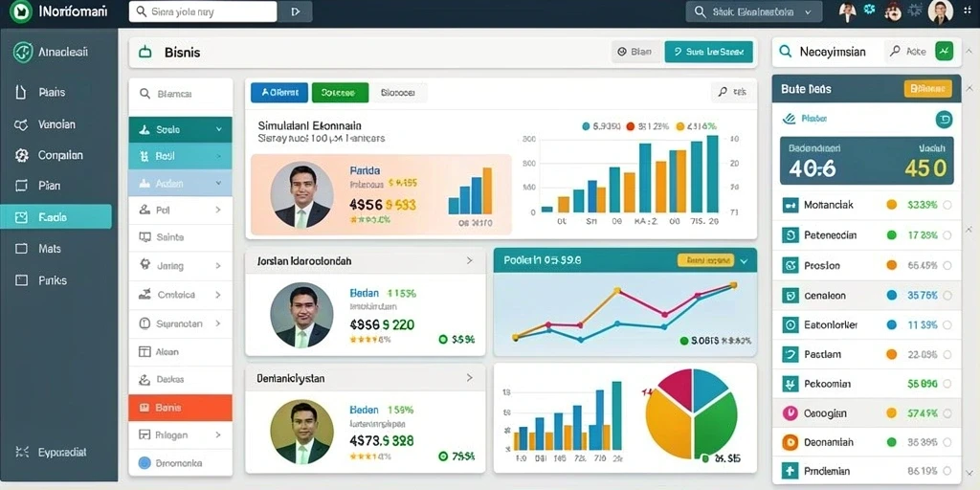The image size is (980, 490).
Task: Select the Conpalian gear icon in sidebar
Action: [21, 155]
